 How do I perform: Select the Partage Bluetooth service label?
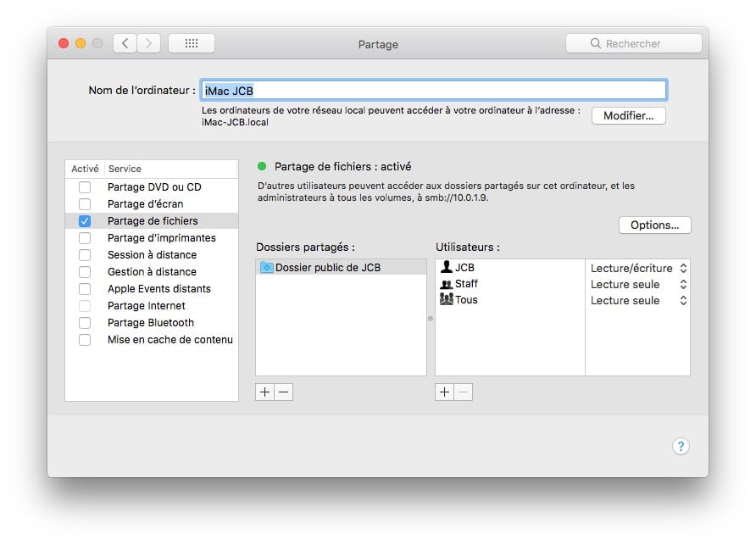[x=150, y=323]
